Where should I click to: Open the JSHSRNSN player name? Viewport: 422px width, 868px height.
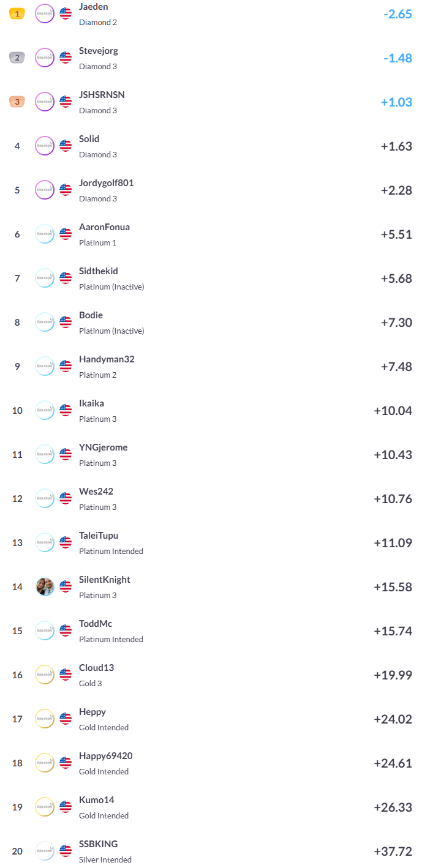[102, 95]
